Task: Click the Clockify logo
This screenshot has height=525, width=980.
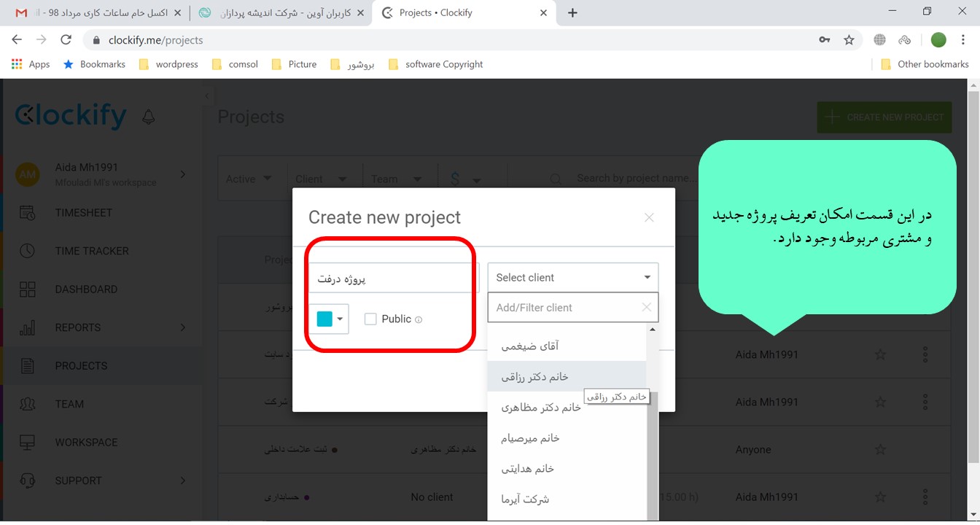Action: [71, 115]
